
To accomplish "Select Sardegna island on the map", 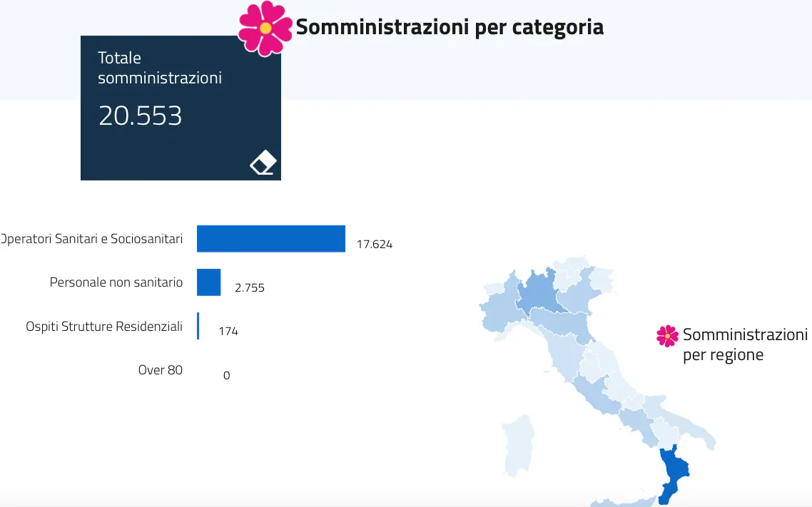I will pos(519,445).
